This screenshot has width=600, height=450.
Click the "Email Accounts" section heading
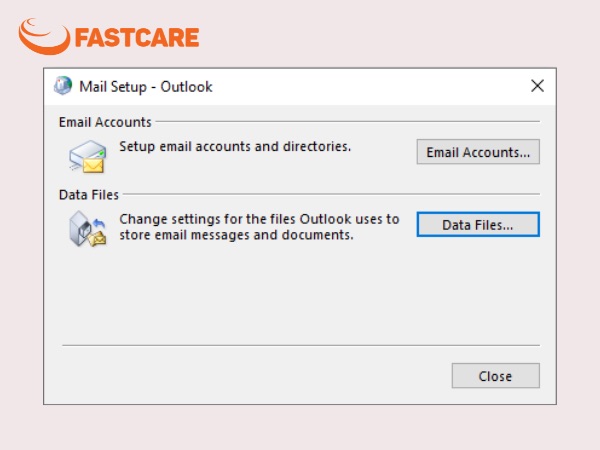tap(105, 122)
